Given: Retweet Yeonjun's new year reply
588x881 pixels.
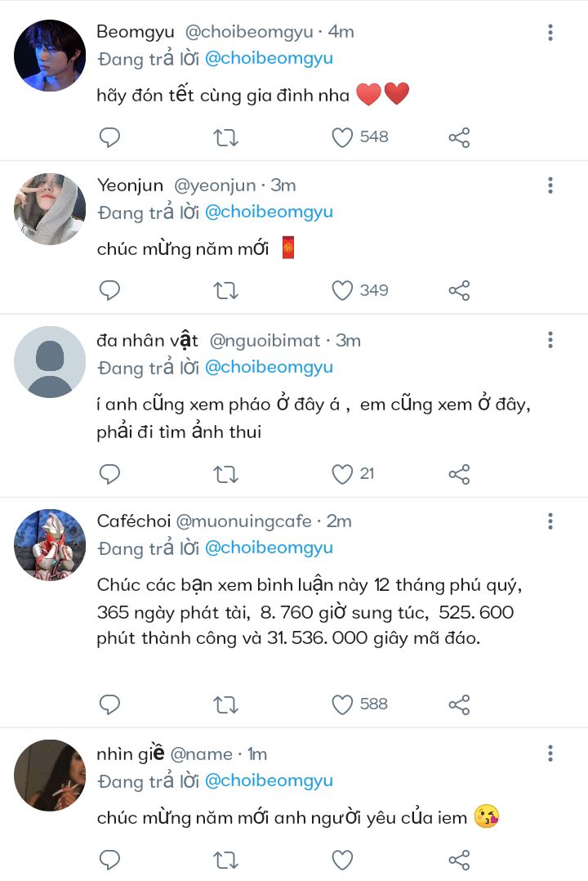Looking at the screenshot, I should [x=225, y=290].
